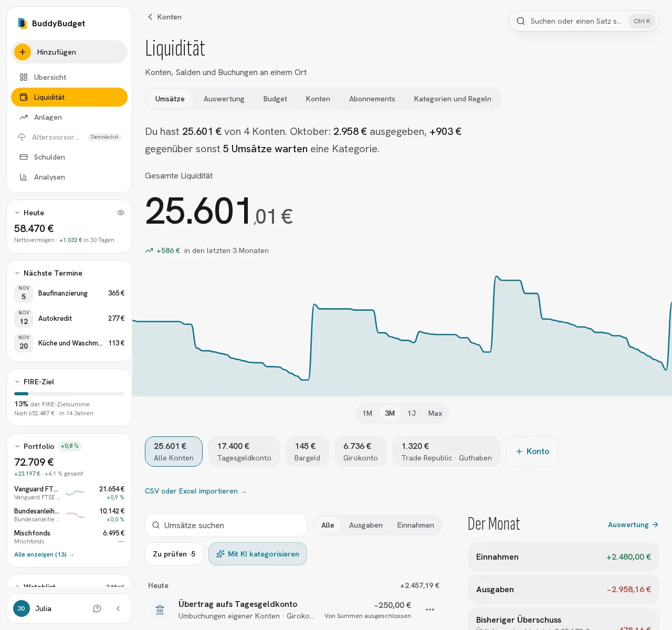This screenshot has height=630, width=672.
Task: Switch to the Auswertung tab
Action: pyautogui.click(x=224, y=99)
